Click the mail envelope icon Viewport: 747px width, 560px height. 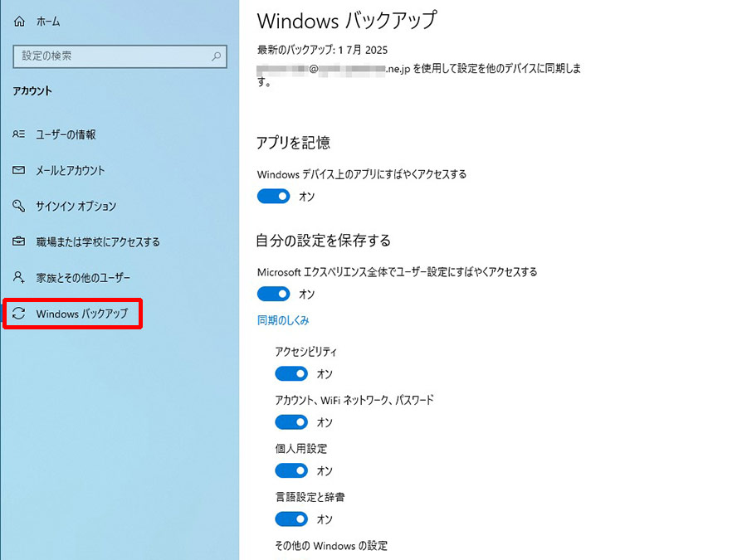pyautogui.click(x=18, y=170)
